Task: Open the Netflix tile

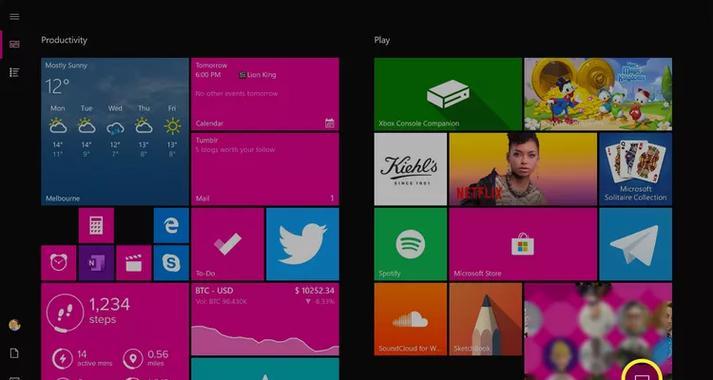Action: 523,169
